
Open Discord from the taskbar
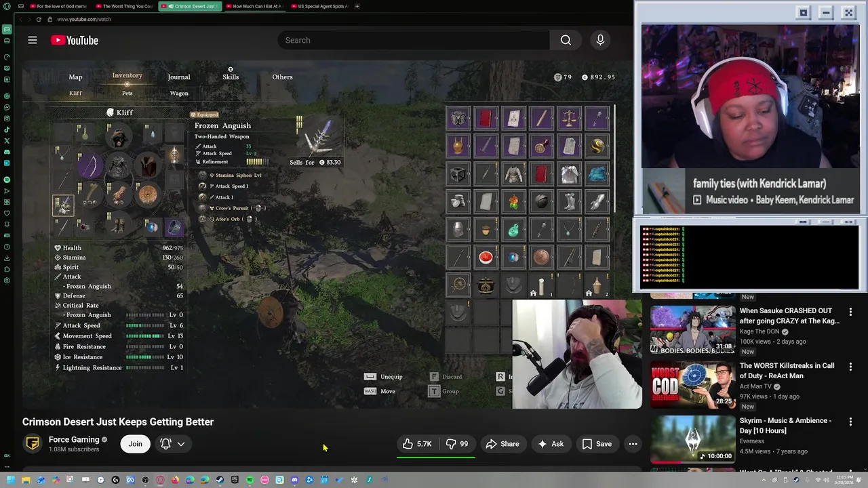pos(294,480)
